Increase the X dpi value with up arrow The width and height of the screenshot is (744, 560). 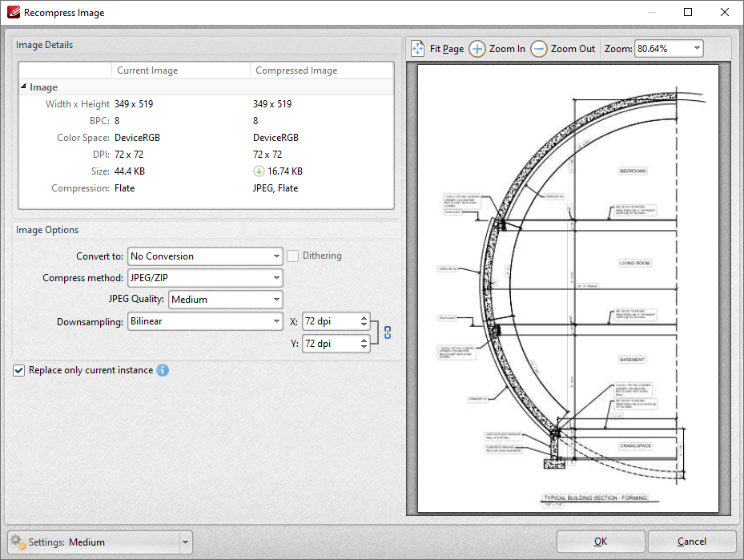pyautogui.click(x=364, y=318)
